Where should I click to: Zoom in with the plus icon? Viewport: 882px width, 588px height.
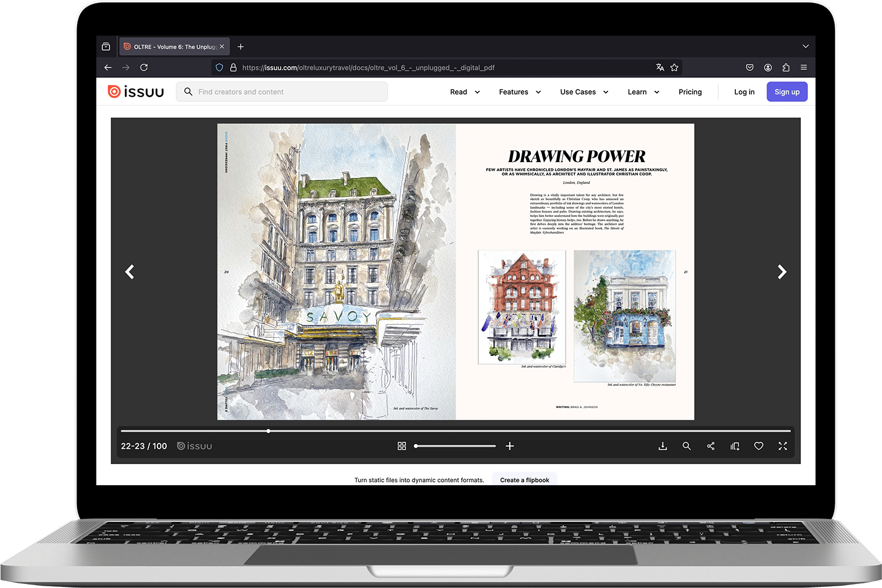(510, 446)
